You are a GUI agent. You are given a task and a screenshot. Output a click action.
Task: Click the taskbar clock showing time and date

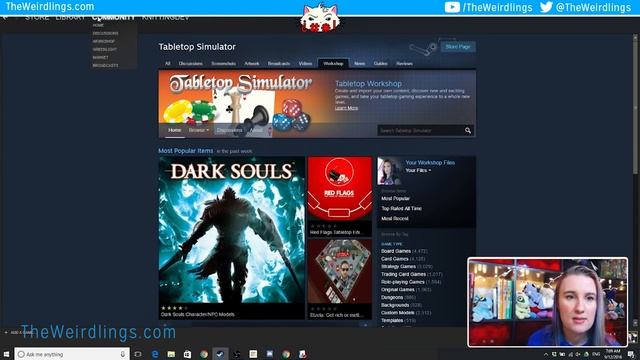[613, 354]
